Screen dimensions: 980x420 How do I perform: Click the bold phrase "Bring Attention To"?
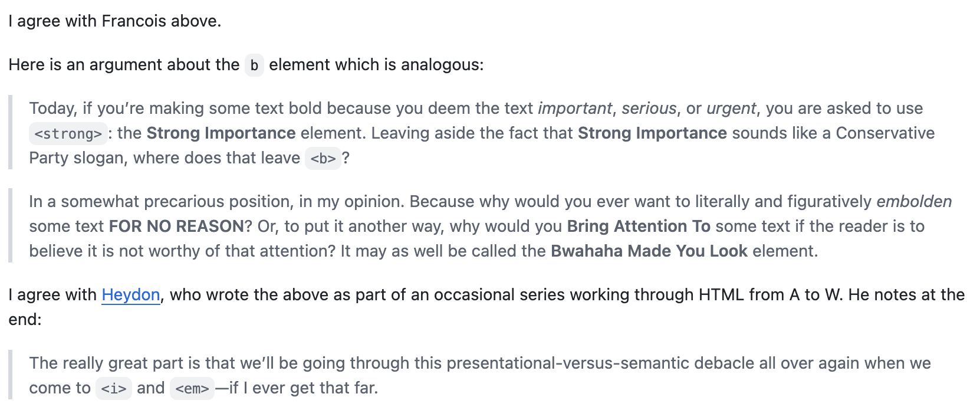pyautogui.click(x=638, y=227)
